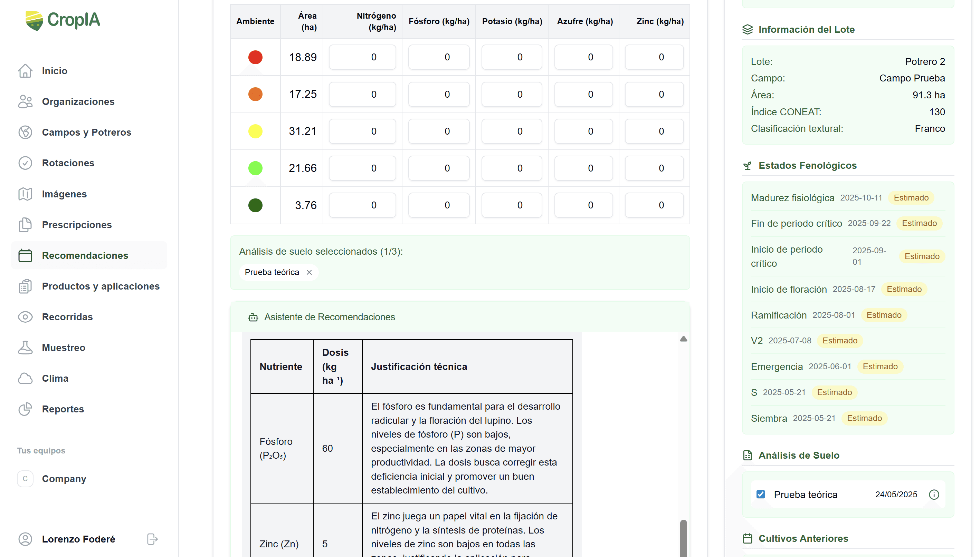The width and height of the screenshot is (980, 557).
Task: Click the Inicio home icon
Action: 25,71
